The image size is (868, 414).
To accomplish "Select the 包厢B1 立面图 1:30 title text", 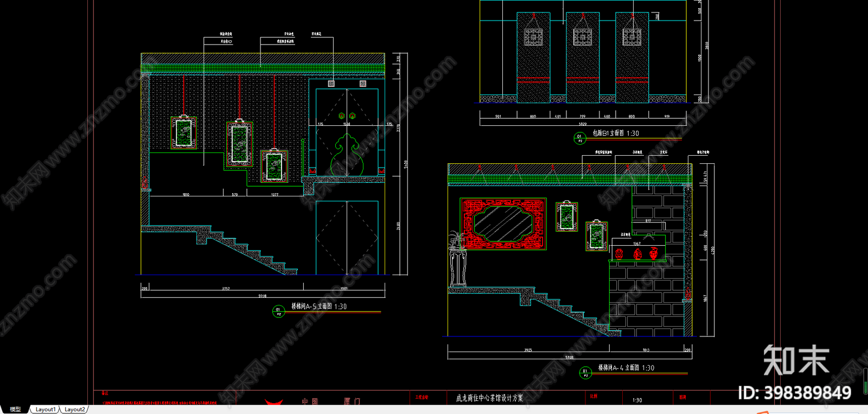I will pyautogui.click(x=616, y=133).
